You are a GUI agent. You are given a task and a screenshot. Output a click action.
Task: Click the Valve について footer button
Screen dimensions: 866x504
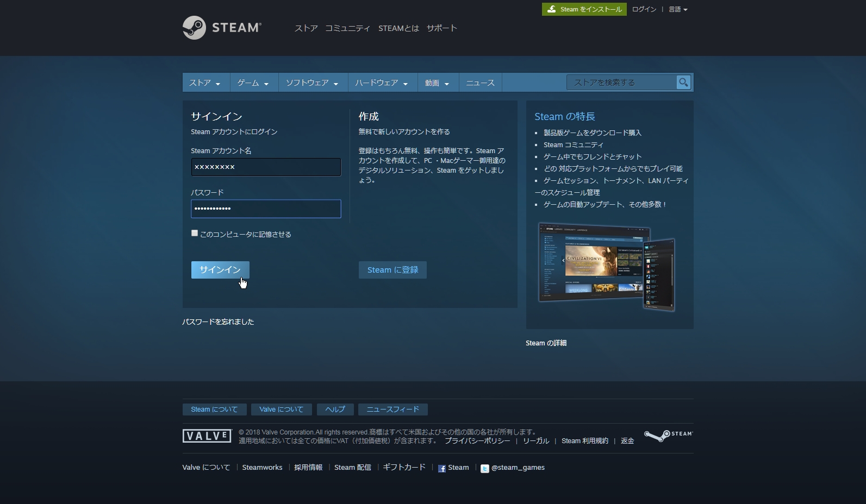click(282, 409)
